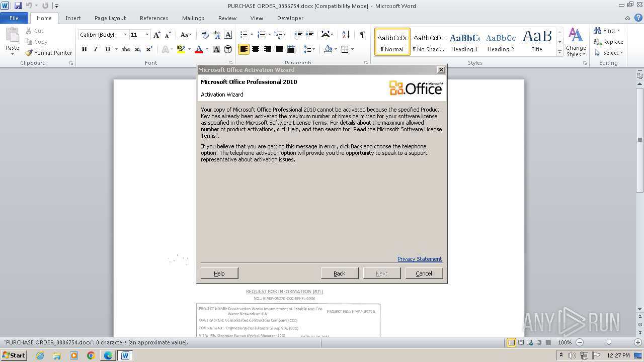Screen dimensions: 644x362
Task: Open Text Highlight Color dropdown arrow
Action: 189,49
